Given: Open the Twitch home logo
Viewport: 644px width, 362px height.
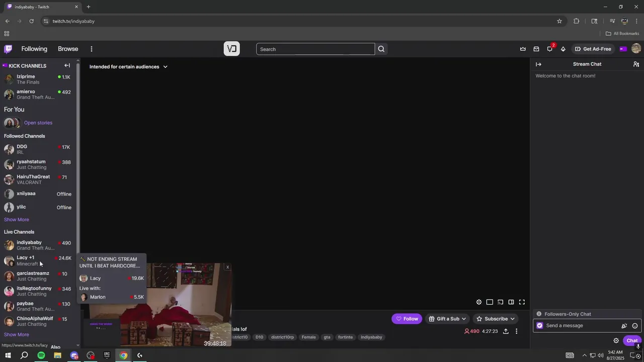Looking at the screenshot, I should coord(8,49).
